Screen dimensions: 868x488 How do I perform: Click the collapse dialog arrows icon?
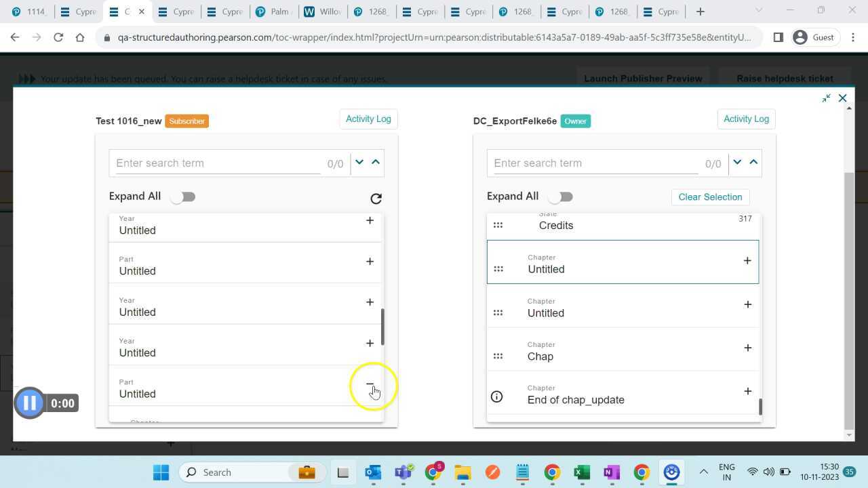point(826,98)
